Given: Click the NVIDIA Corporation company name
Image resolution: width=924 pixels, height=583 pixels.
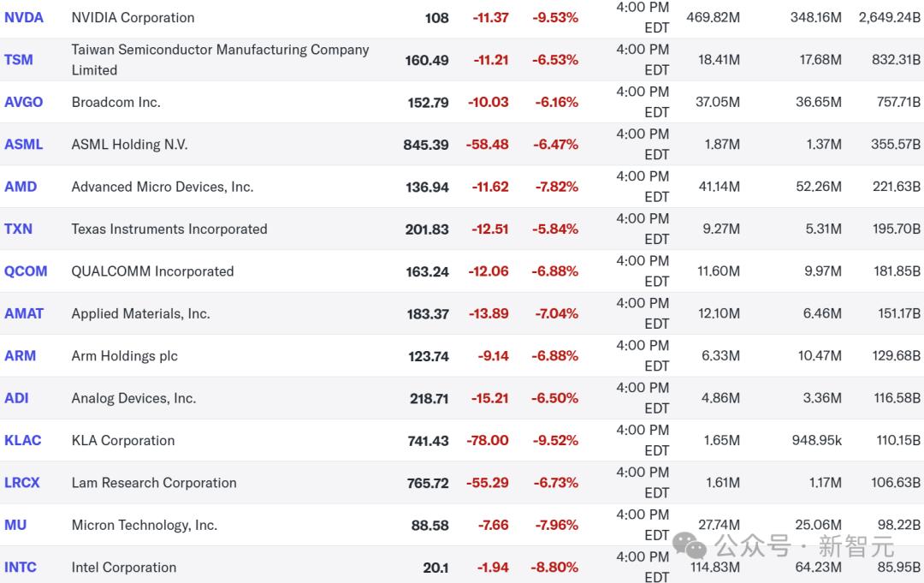Looking at the screenshot, I should pyautogui.click(x=133, y=17).
